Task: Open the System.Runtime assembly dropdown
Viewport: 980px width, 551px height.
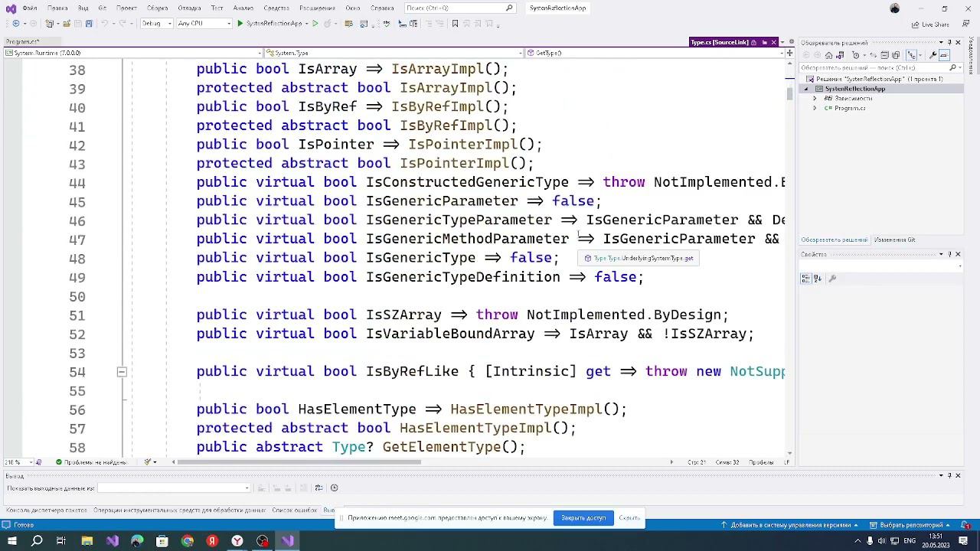Action: click(132, 53)
